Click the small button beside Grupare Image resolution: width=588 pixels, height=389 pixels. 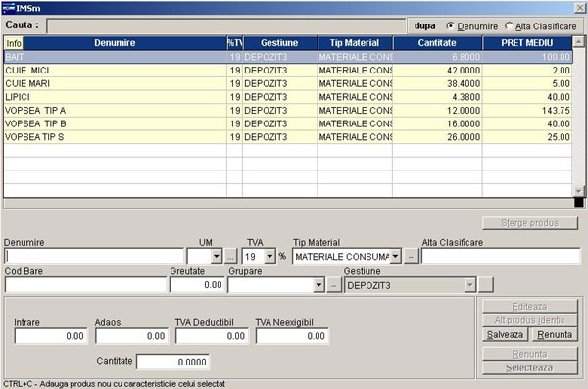coord(334,285)
